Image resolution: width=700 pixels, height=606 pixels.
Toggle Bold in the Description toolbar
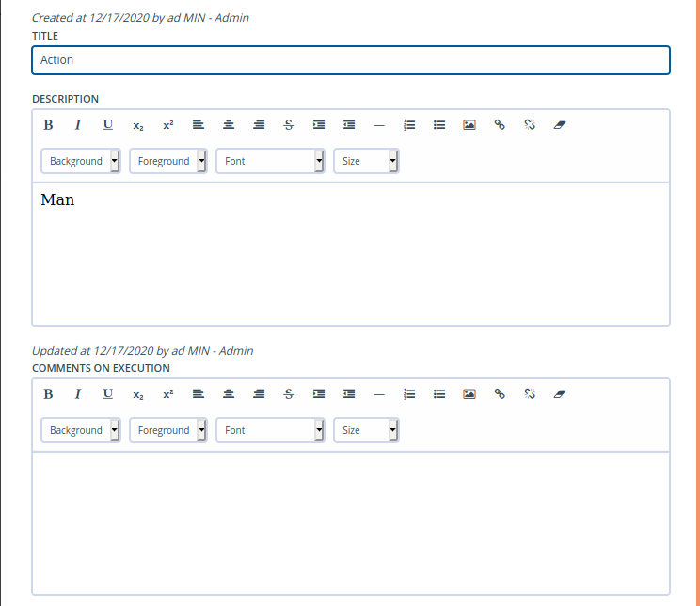[48, 125]
